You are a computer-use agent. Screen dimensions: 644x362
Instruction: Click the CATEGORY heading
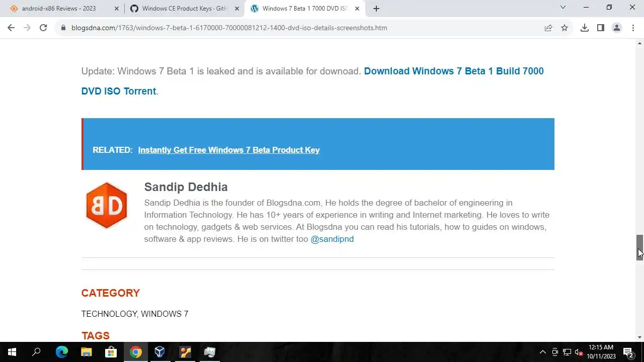coord(110,293)
